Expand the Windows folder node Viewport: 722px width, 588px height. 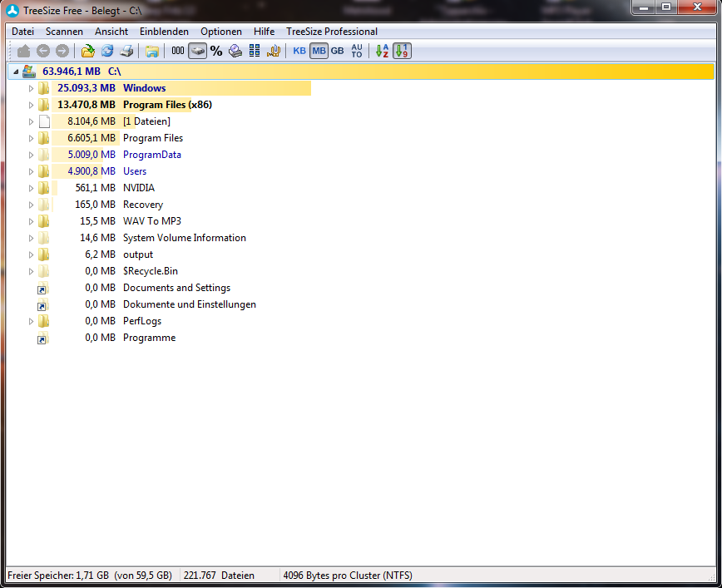pyautogui.click(x=31, y=88)
